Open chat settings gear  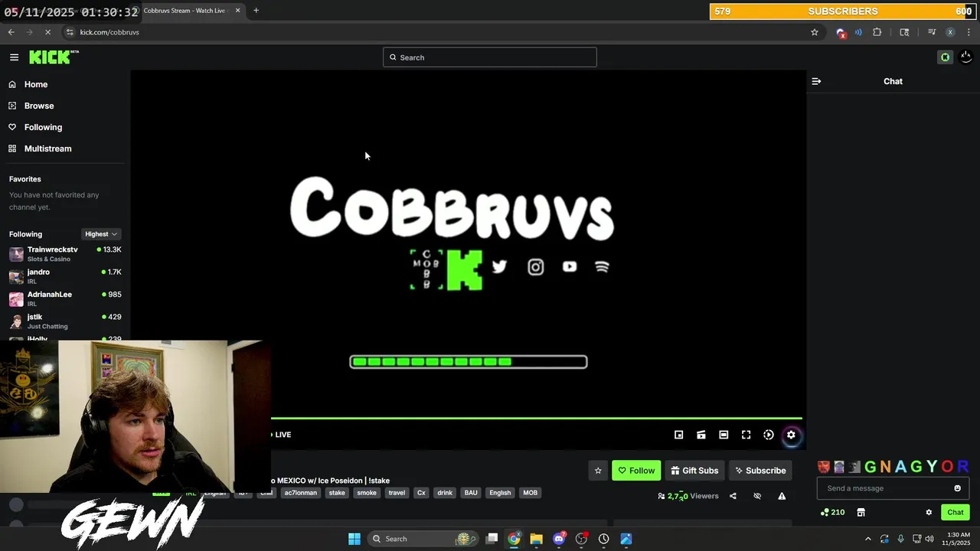[x=929, y=512]
